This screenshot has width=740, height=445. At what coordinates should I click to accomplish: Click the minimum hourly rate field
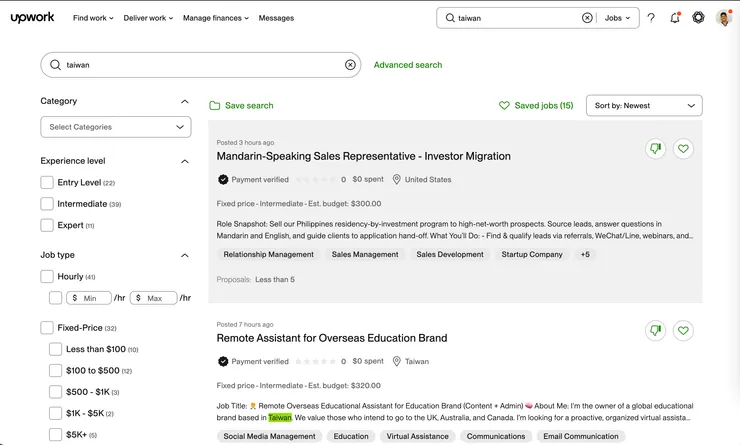coord(89,298)
